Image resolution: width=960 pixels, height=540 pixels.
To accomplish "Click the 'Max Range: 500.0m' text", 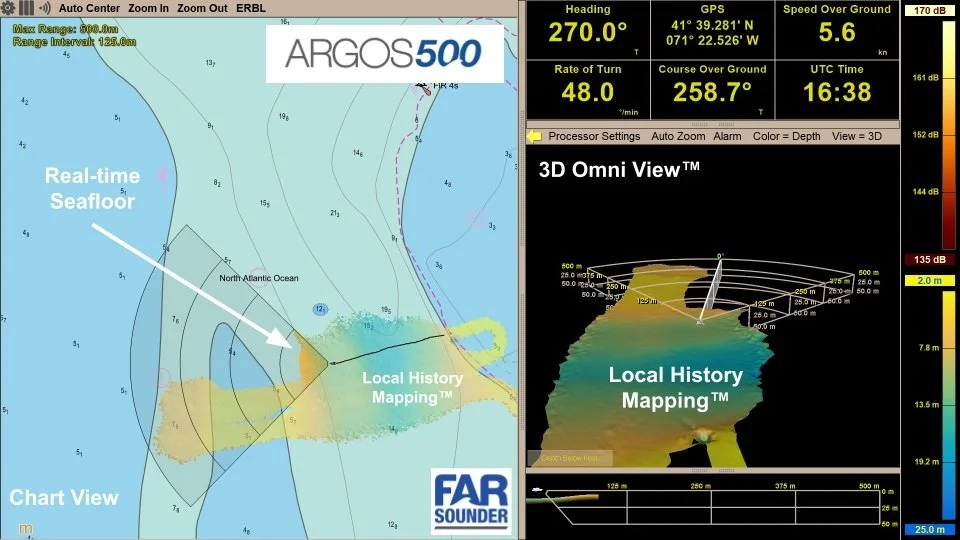I will tap(65, 29).
